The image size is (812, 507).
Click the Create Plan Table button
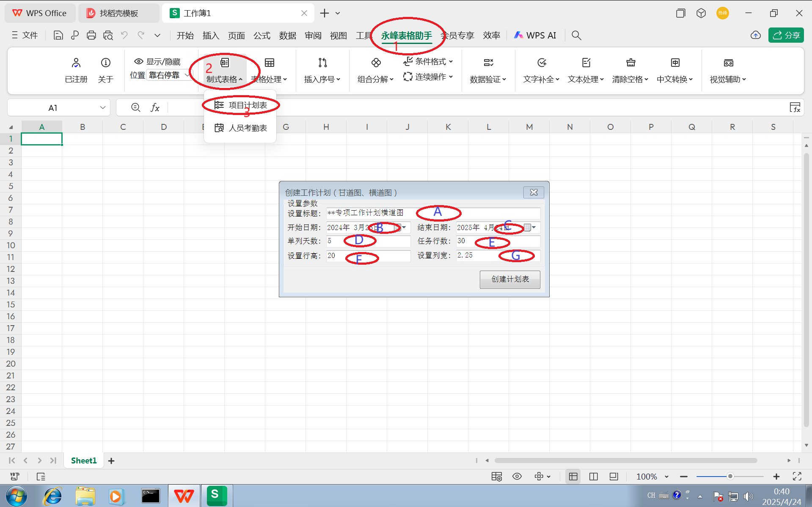tap(509, 280)
